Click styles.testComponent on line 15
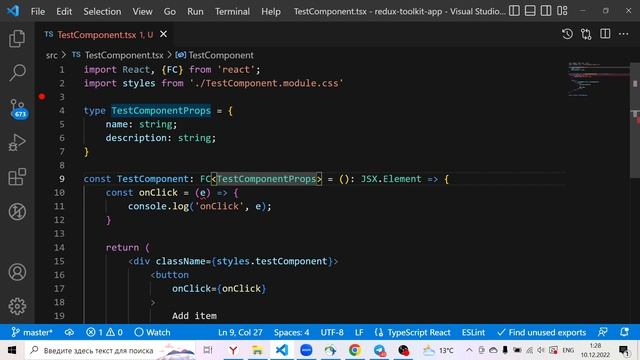Viewport: 640px width, 360px height. point(272,261)
